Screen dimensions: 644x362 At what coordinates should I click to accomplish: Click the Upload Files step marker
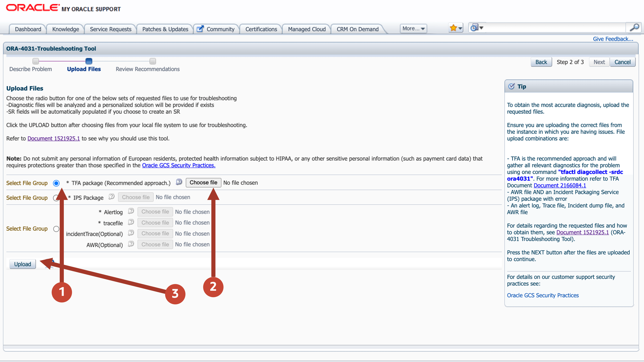89,61
